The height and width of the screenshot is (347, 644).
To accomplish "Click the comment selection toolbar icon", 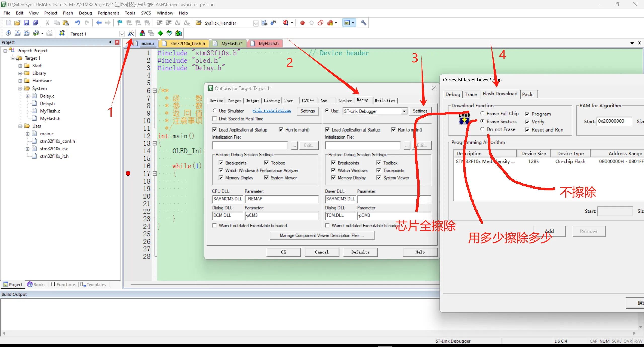I will point(177,23).
